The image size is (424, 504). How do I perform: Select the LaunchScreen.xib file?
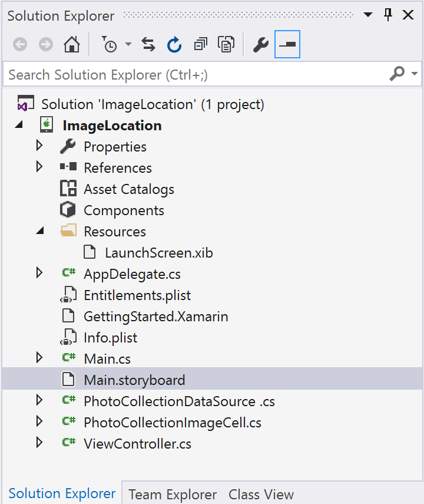(158, 253)
